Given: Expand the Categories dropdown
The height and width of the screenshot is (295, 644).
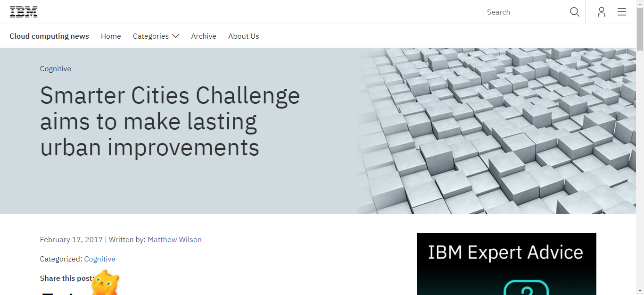Looking at the screenshot, I should click(x=156, y=36).
